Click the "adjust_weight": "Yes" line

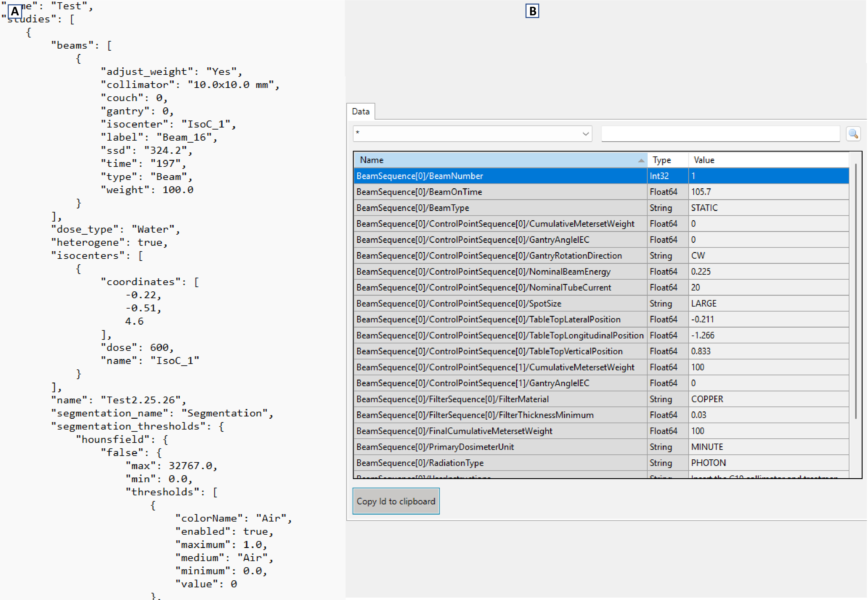(x=171, y=71)
